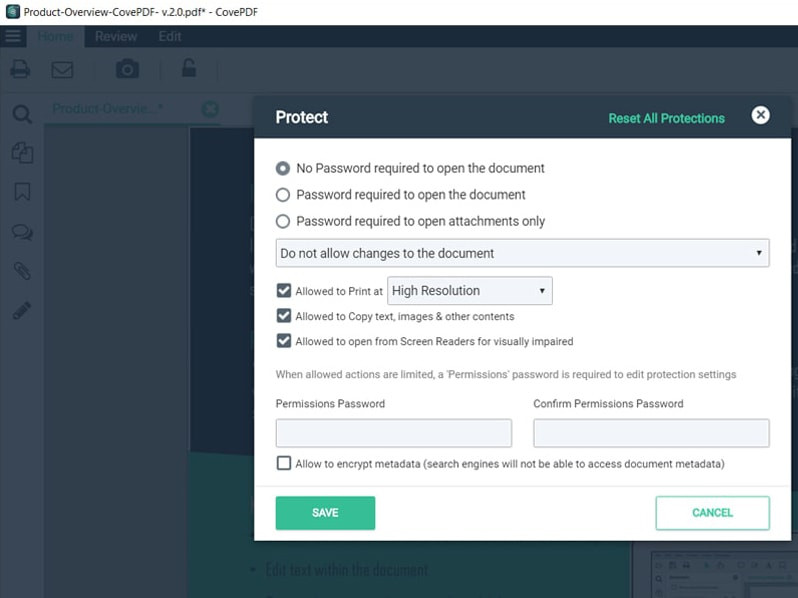Open the Search panel magnifier icon
Image resolution: width=798 pixels, height=598 pixels.
point(21,113)
